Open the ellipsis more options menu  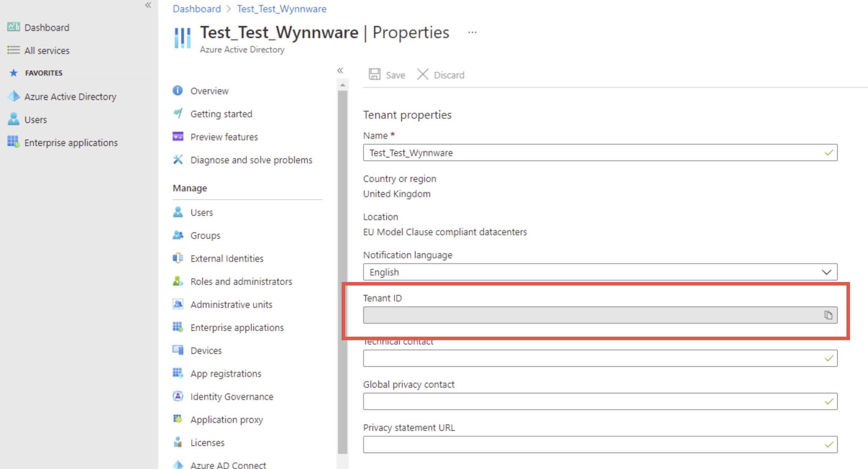tap(472, 32)
